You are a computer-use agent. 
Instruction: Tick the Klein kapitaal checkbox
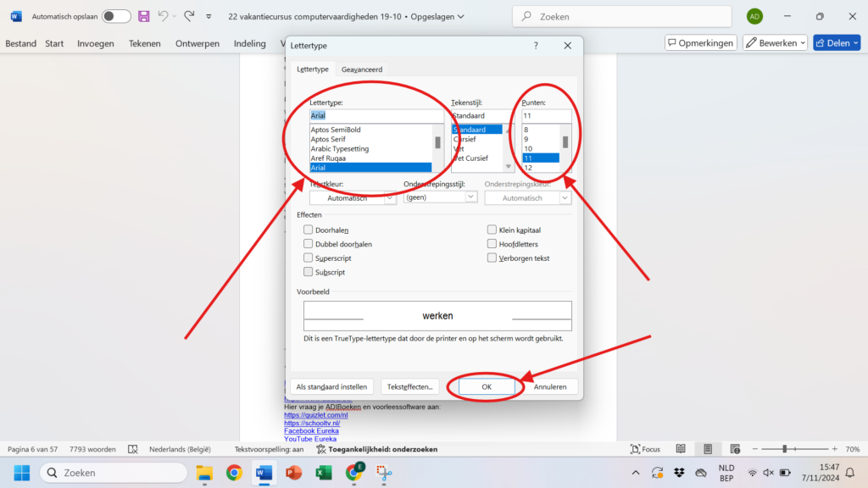(492, 230)
